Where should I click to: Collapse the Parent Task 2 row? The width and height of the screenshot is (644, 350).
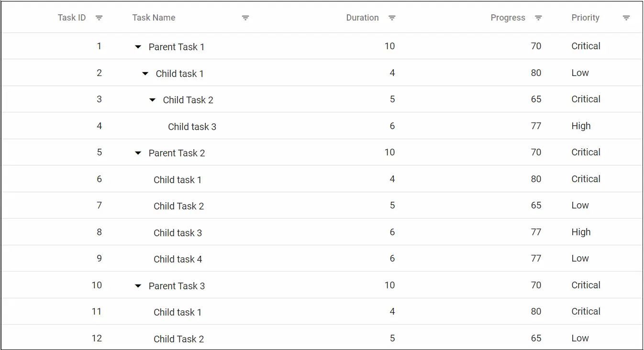tap(138, 153)
